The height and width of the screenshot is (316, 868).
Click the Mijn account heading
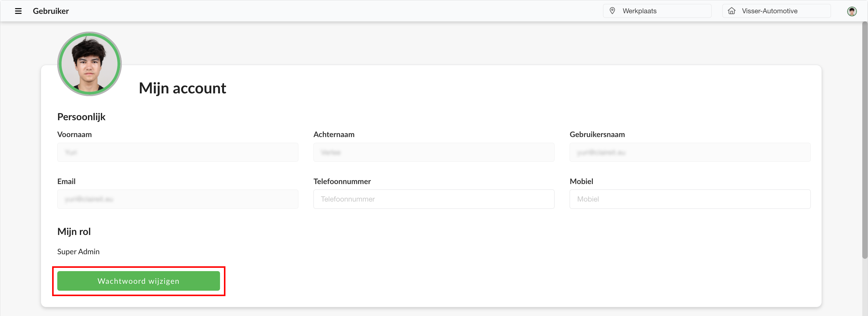[x=182, y=88]
